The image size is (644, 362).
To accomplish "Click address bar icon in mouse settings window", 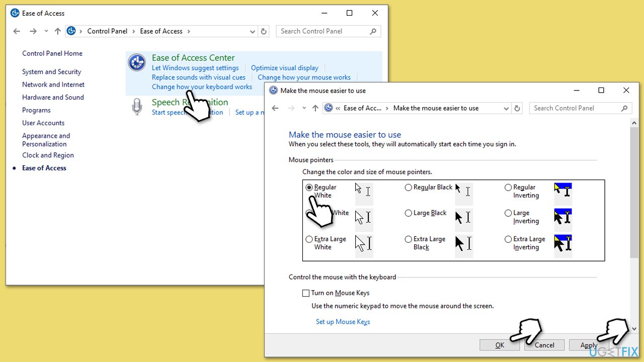I will coord(329,108).
